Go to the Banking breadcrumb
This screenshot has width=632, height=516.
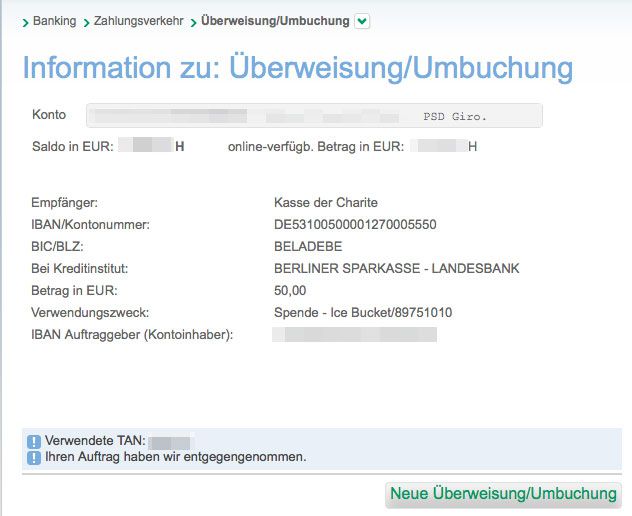(x=54, y=21)
